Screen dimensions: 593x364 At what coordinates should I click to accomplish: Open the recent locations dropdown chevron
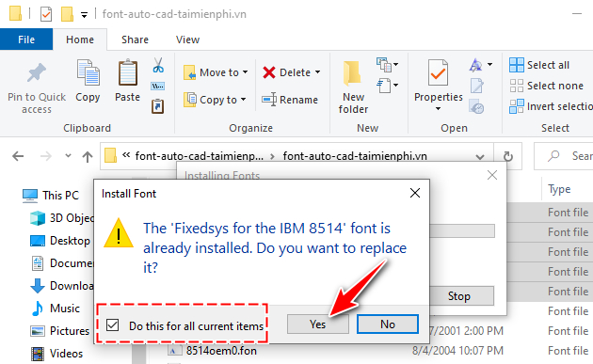pos(68,156)
